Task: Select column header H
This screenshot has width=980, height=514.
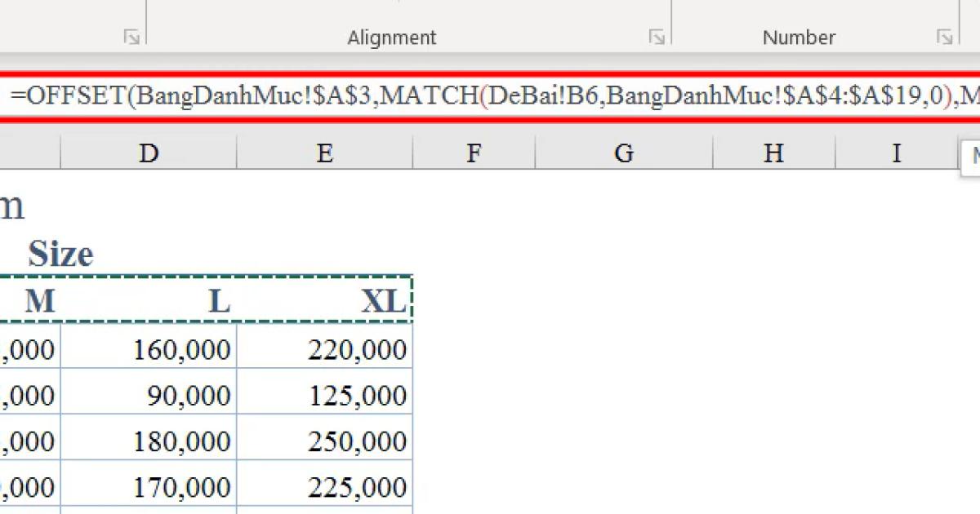Action: point(772,152)
